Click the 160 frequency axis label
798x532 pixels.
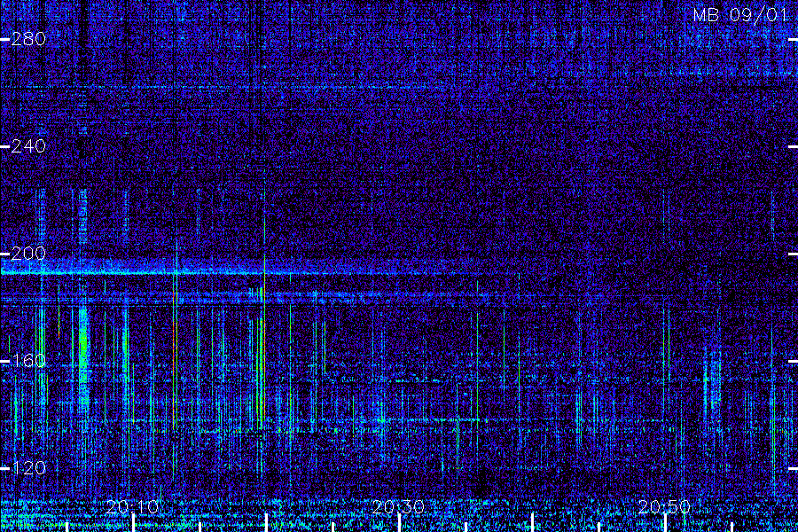[28, 361]
